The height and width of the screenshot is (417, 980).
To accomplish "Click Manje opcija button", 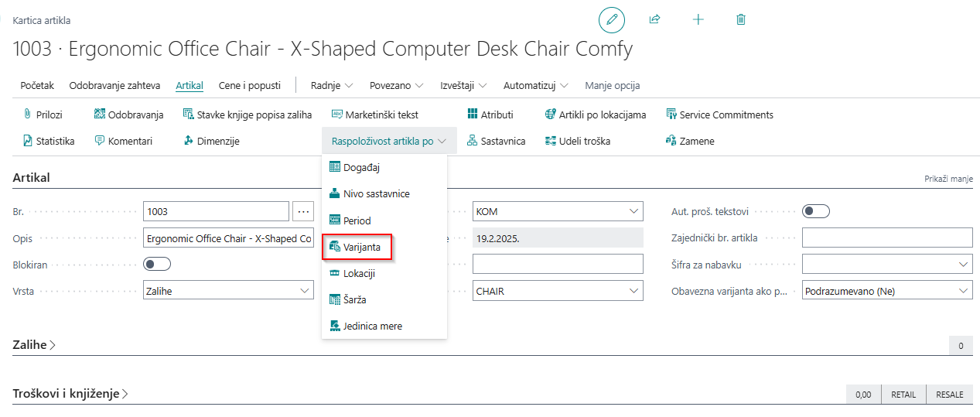I will coord(612,85).
